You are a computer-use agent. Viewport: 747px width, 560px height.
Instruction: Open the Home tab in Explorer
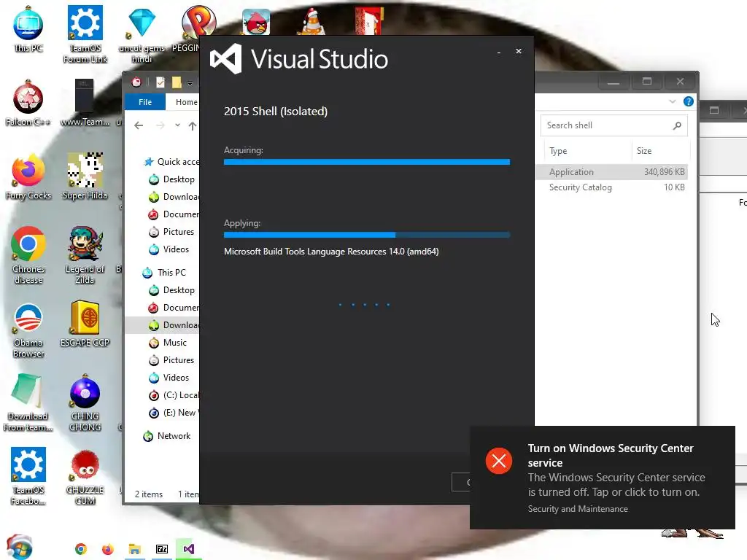186,102
